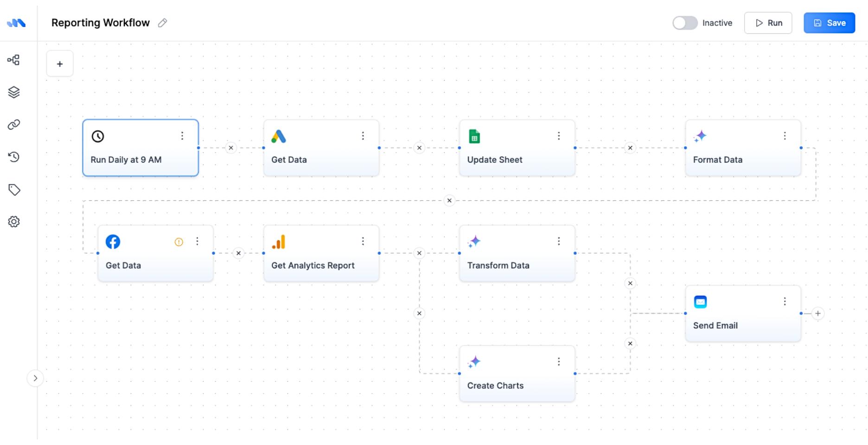Click the sparkle icon on Create Charts

pos(474,362)
